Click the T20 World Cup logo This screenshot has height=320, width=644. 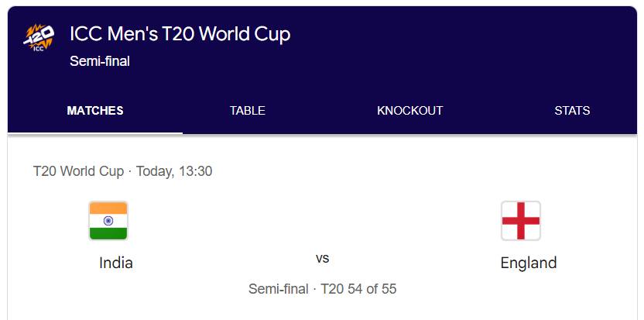(39, 36)
